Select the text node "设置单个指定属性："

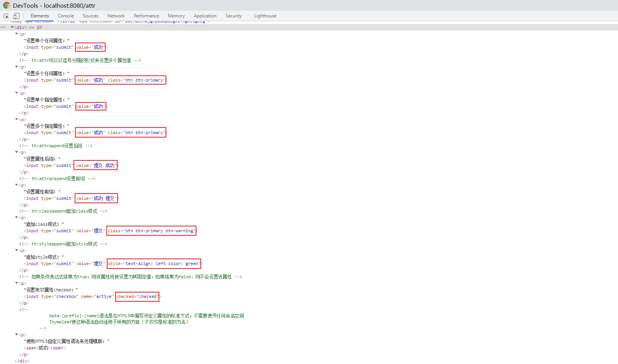(x=47, y=100)
